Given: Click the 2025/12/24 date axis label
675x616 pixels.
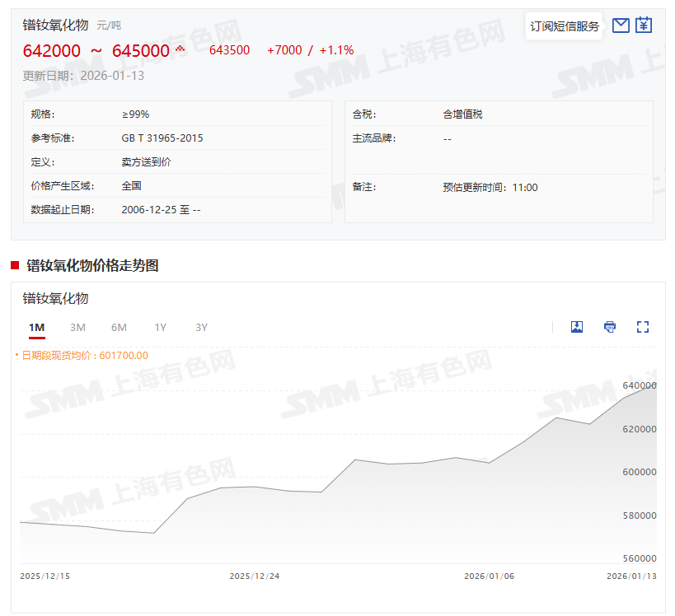Looking at the screenshot, I should (x=255, y=576).
